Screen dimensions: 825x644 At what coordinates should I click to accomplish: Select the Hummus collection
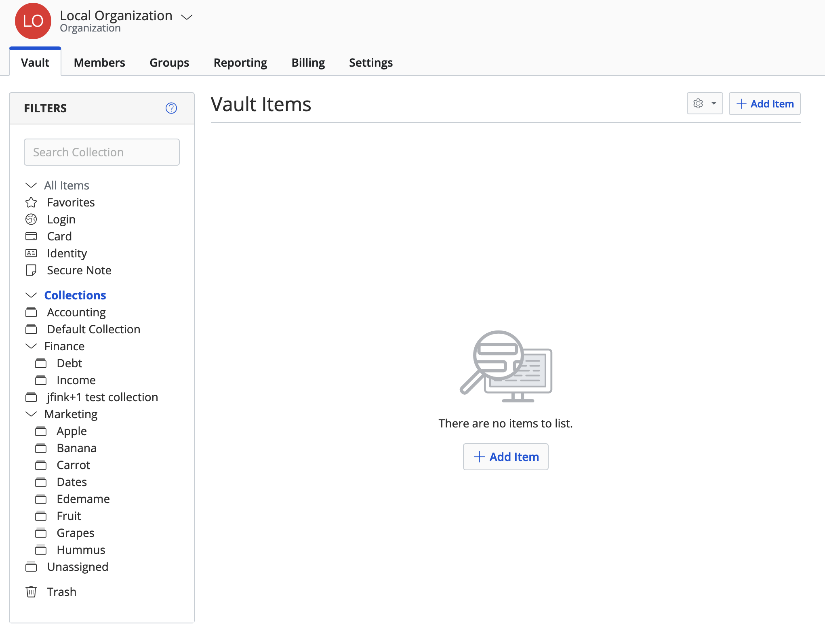(81, 550)
